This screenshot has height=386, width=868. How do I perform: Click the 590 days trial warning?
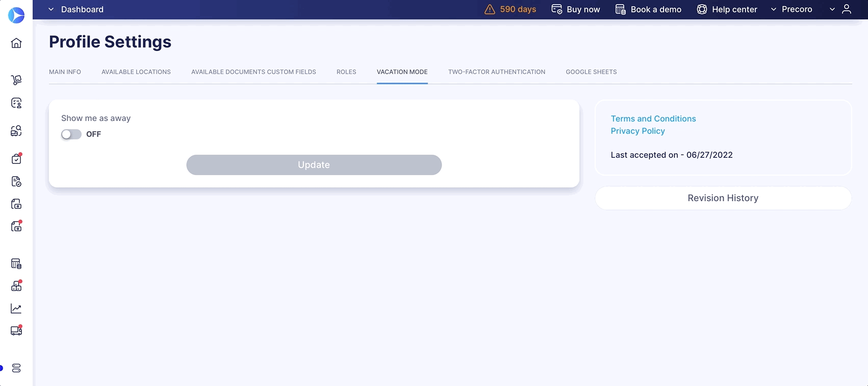[510, 9]
